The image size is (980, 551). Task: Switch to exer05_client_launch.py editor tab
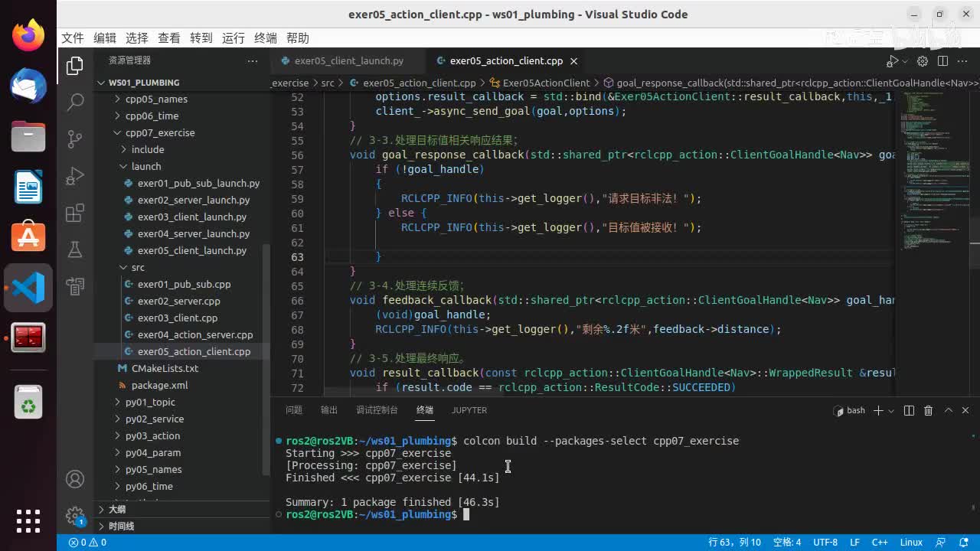(348, 61)
